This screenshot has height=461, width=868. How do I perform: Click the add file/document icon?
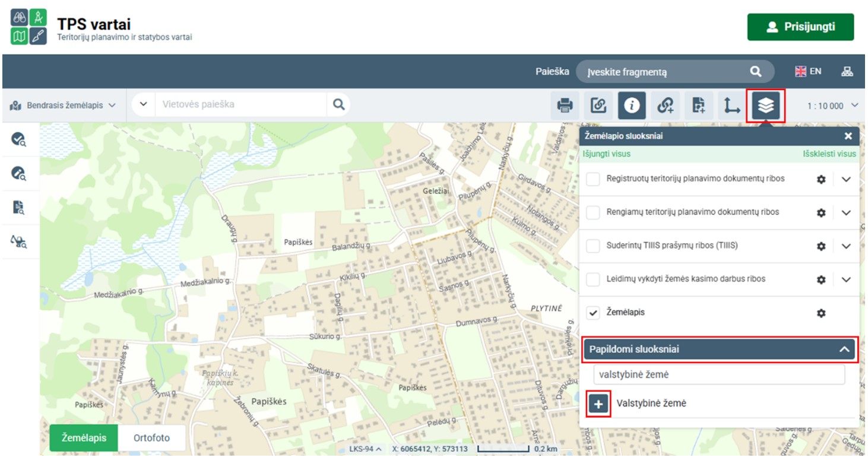point(698,106)
